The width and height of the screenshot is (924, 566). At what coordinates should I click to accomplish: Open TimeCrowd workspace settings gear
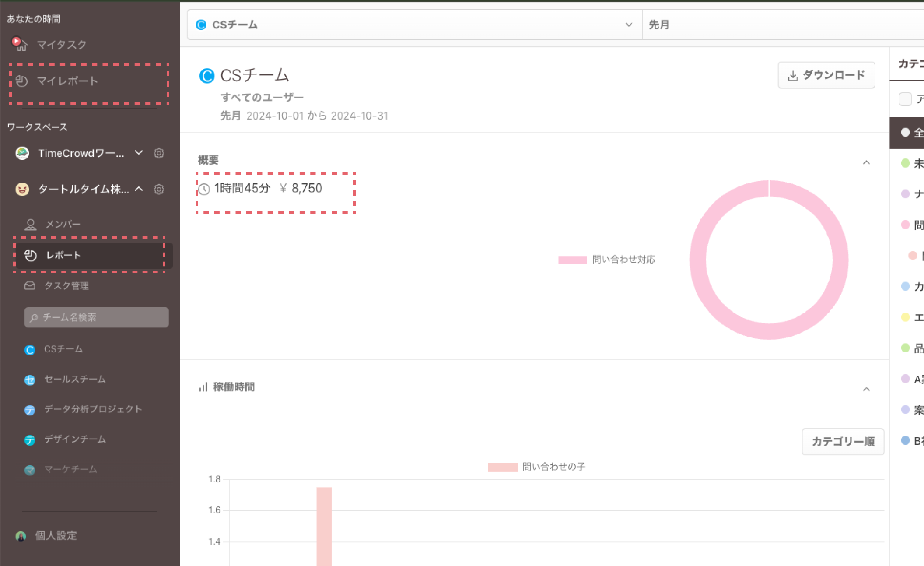pos(159,153)
